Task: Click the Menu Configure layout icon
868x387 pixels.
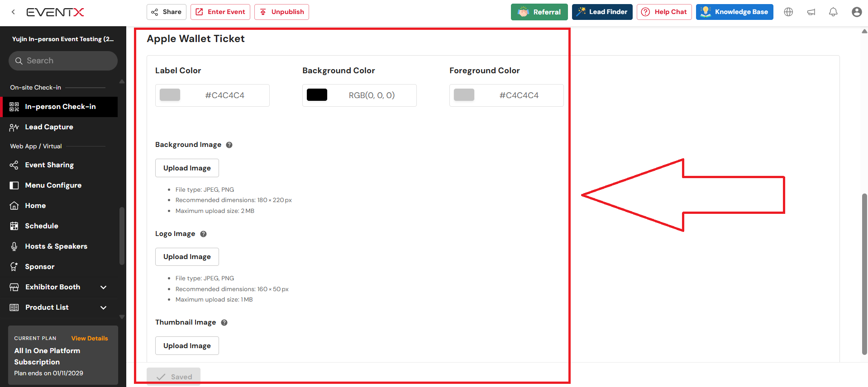Action: coord(14,185)
